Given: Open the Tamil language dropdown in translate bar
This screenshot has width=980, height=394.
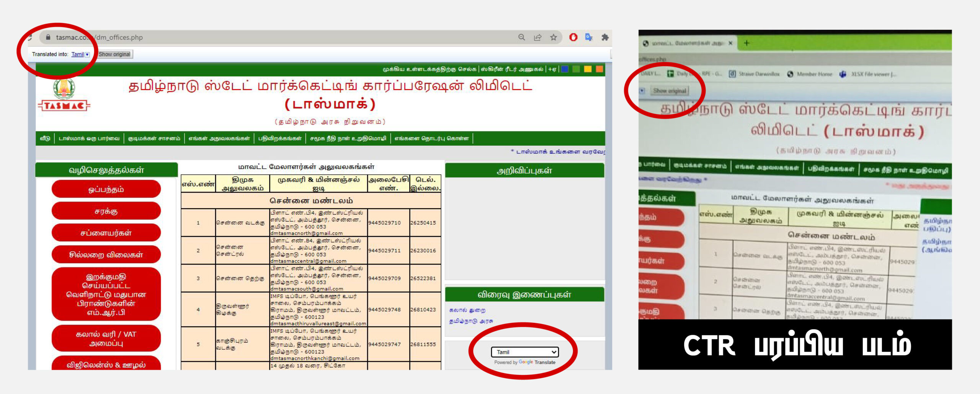Looking at the screenshot, I should [x=80, y=54].
